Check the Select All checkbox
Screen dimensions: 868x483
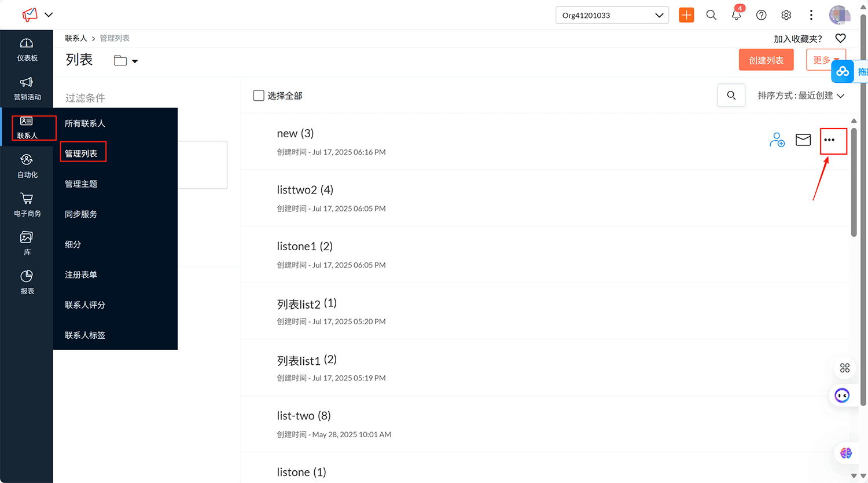coord(259,96)
